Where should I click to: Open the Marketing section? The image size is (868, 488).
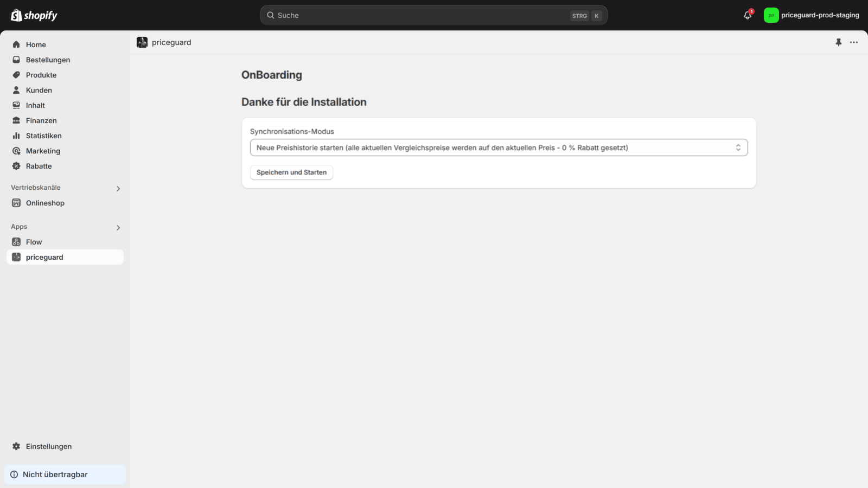coord(43,151)
